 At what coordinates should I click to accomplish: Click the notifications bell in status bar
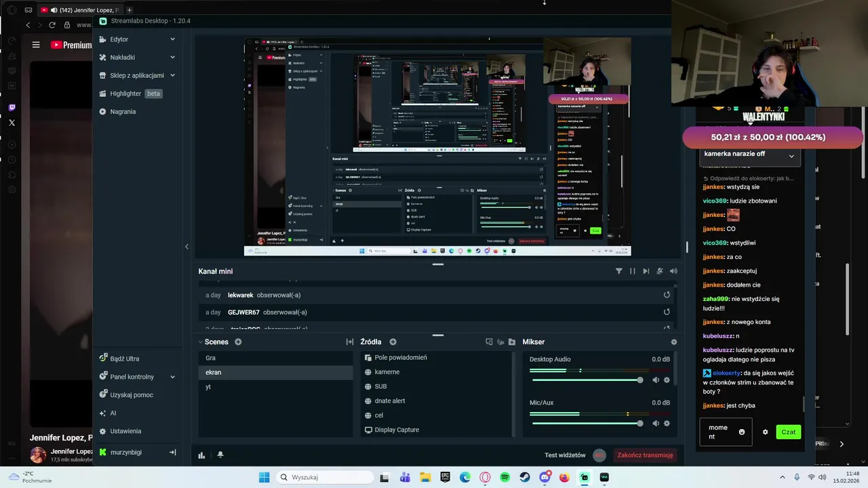pos(220,455)
